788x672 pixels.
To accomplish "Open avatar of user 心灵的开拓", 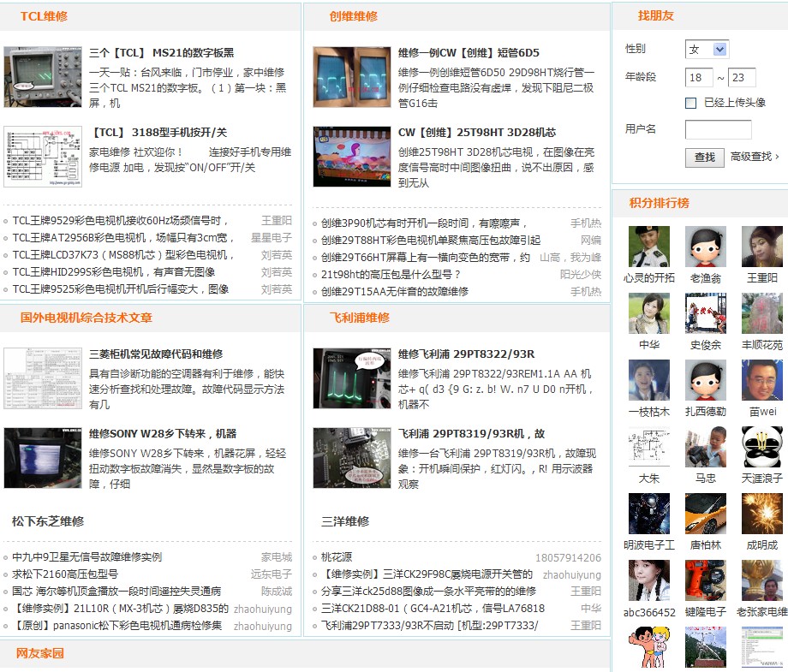I will (x=648, y=246).
